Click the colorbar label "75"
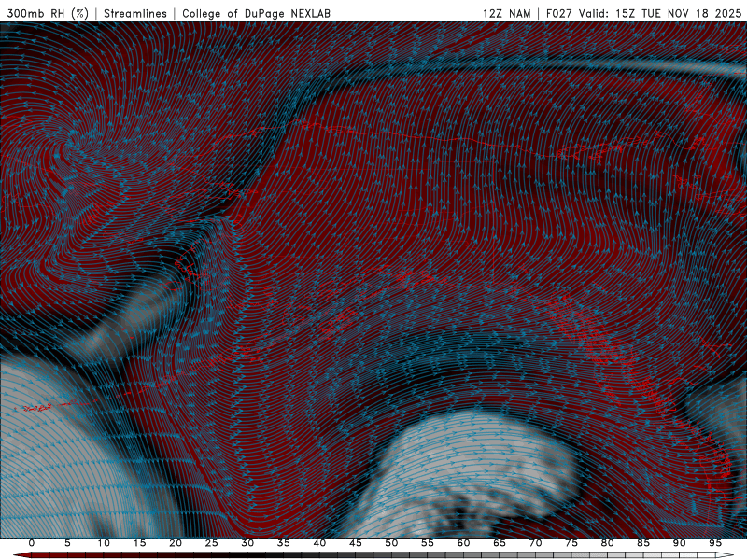This screenshot has width=747, height=560. [x=571, y=543]
